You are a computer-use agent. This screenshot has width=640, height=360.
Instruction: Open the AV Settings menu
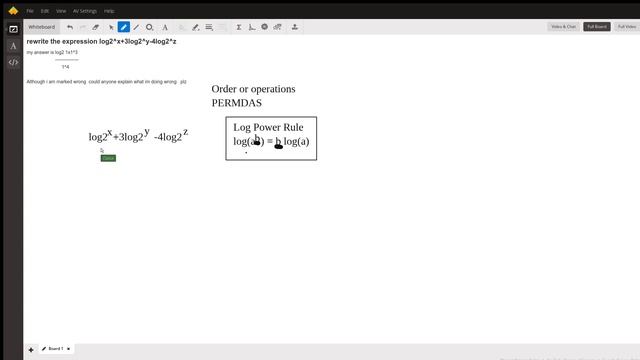(85, 11)
